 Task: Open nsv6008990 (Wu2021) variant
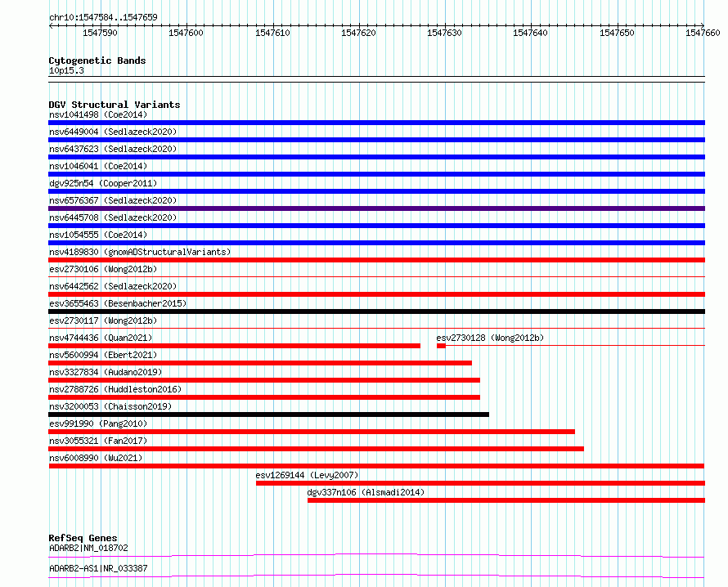96,458
